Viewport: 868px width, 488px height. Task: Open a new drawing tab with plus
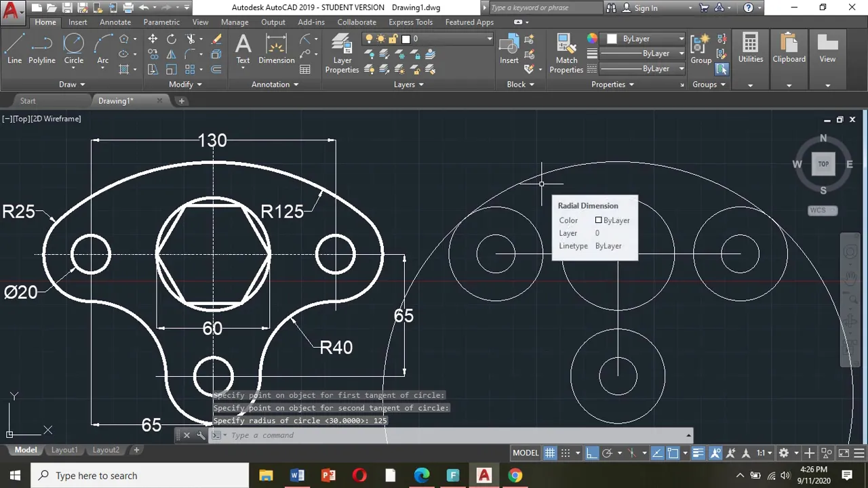click(x=181, y=101)
